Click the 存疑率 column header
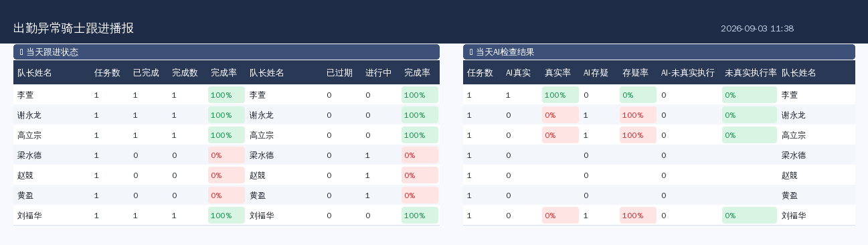This screenshot has height=245, width=868. [x=635, y=72]
